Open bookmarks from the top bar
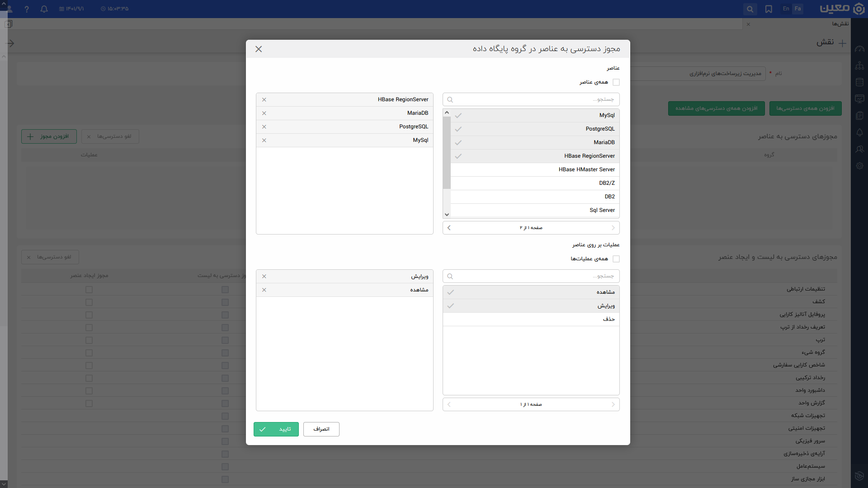This screenshot has width=868, height=488. point(769,9)
